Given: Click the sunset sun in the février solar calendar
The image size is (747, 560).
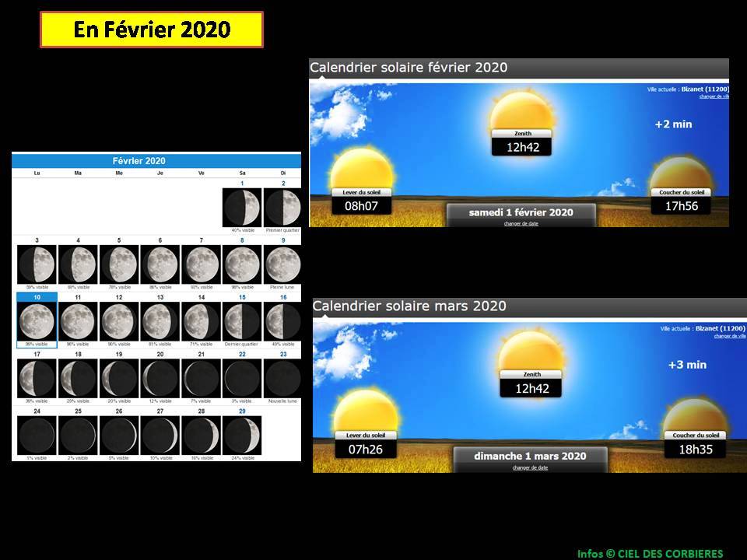Looking at the screenshot, I should pyautogui.click(x=682, y=173).
